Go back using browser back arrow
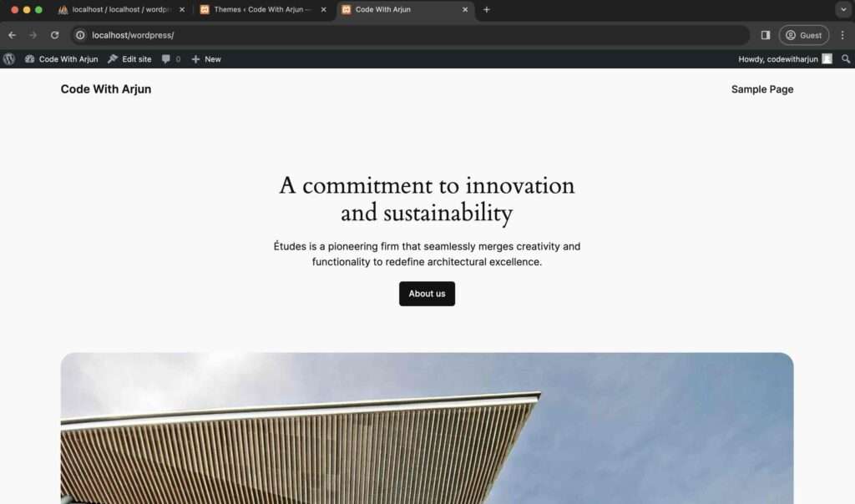The image size is (855, 504). coord(12,35)
